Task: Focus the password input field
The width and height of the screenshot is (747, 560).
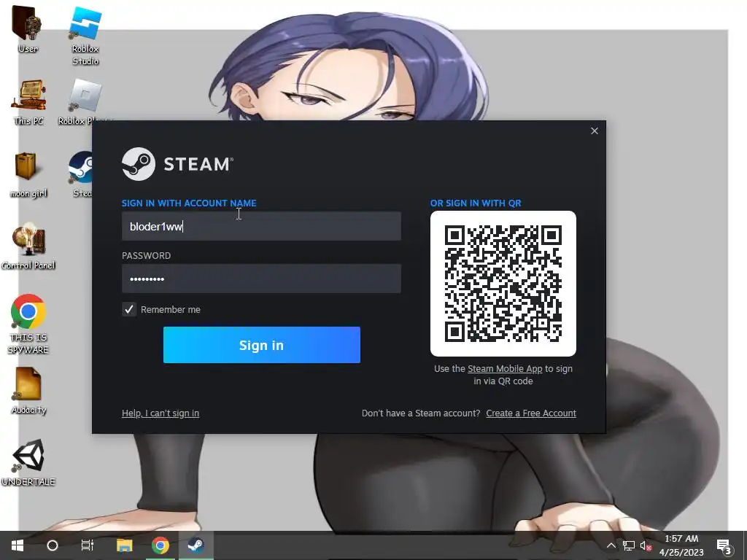Action: pos(262,279)
